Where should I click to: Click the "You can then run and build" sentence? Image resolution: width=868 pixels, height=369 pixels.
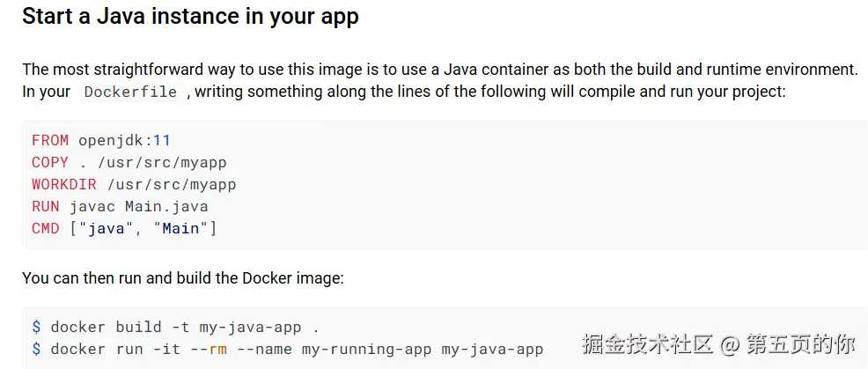coord(182,278)
